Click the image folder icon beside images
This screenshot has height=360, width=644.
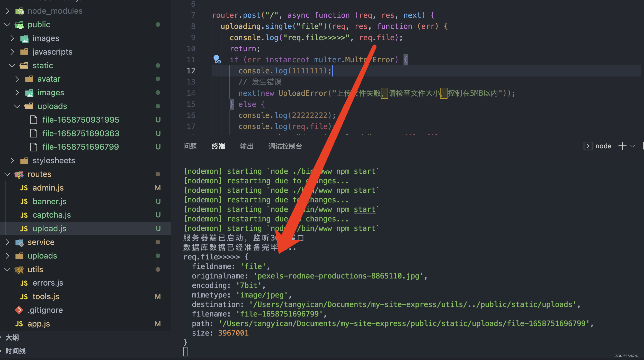[x=25, y=38]
